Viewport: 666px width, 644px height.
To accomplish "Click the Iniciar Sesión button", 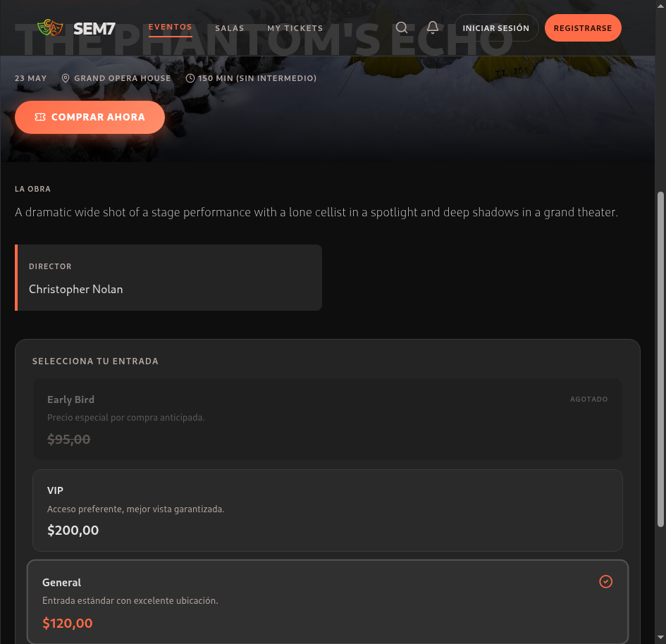I will click(x=496, y=28).
